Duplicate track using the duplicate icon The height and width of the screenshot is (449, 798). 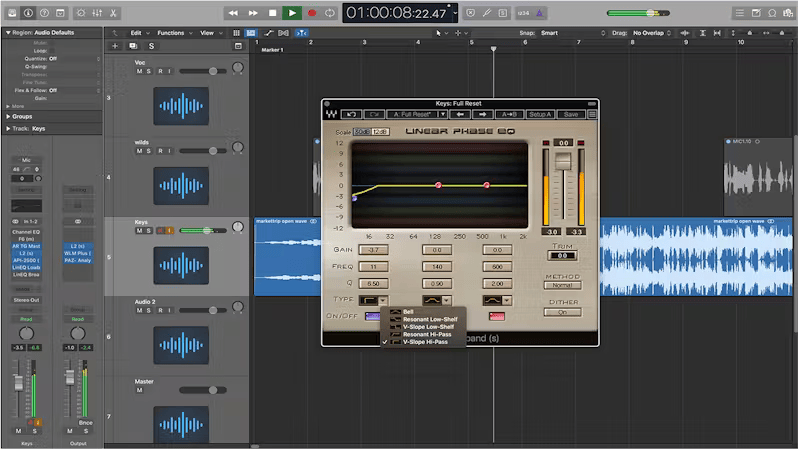pyautogui.click(x=133, y=46)
